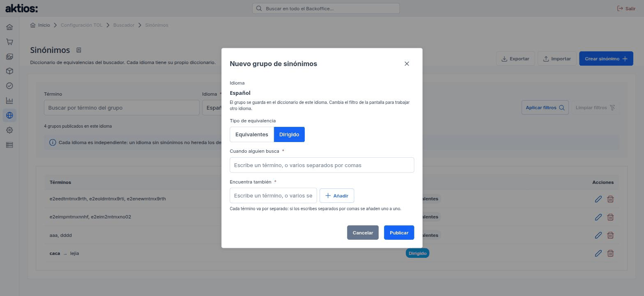
Task: Click the 'Español' language value in dialog
Action: [240, 93]
